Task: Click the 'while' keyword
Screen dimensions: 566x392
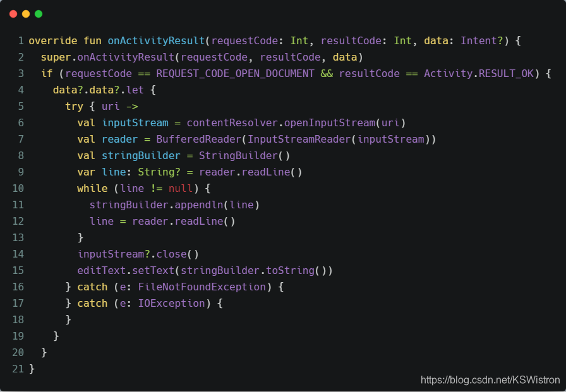Action: (92, 188)
